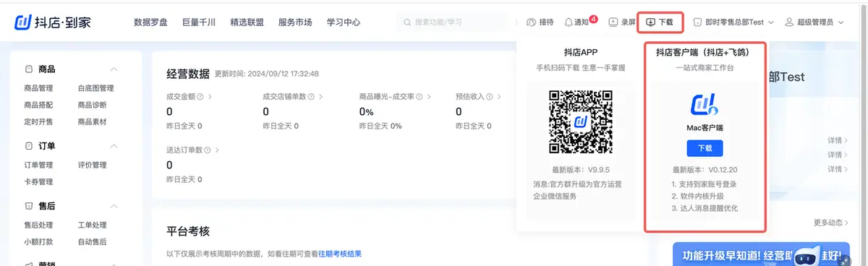868x266 pixels.
Task: Open the 学习中心 menu
Action: coord(344,22)
